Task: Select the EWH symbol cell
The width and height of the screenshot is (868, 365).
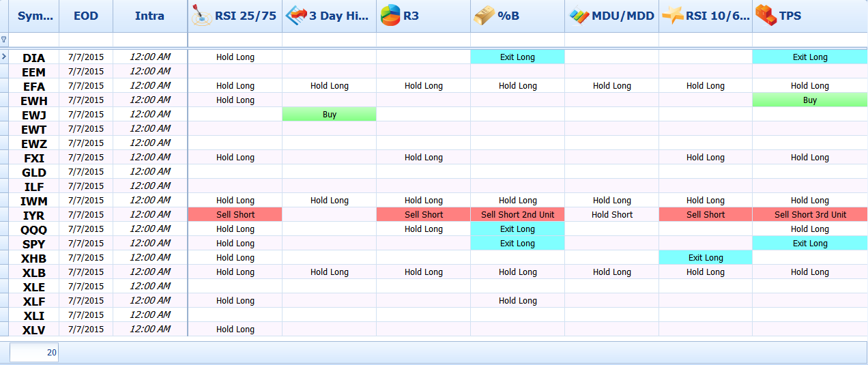Action: [34, 100]
